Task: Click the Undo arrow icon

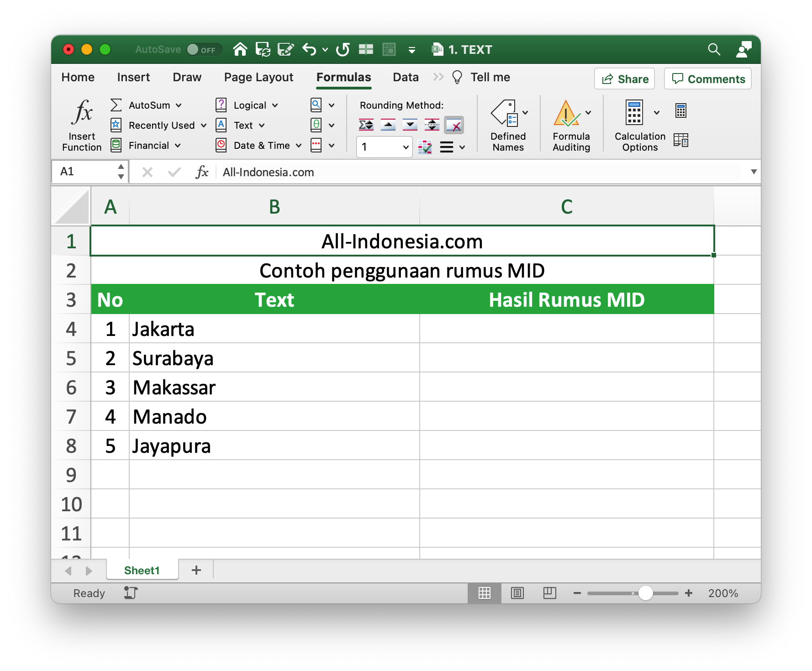Action: click(x=309, y=49)
